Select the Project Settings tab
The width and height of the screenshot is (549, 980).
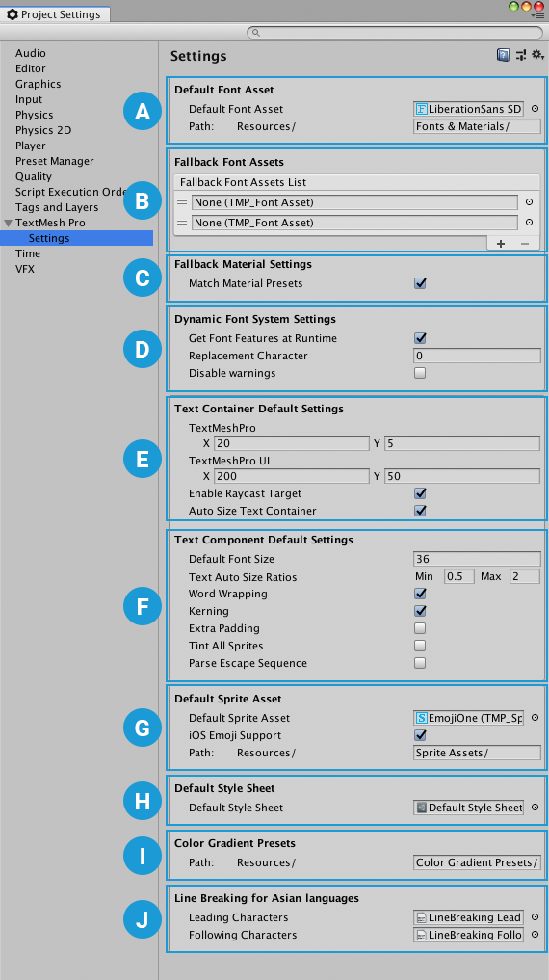click(x=54, y=14)
